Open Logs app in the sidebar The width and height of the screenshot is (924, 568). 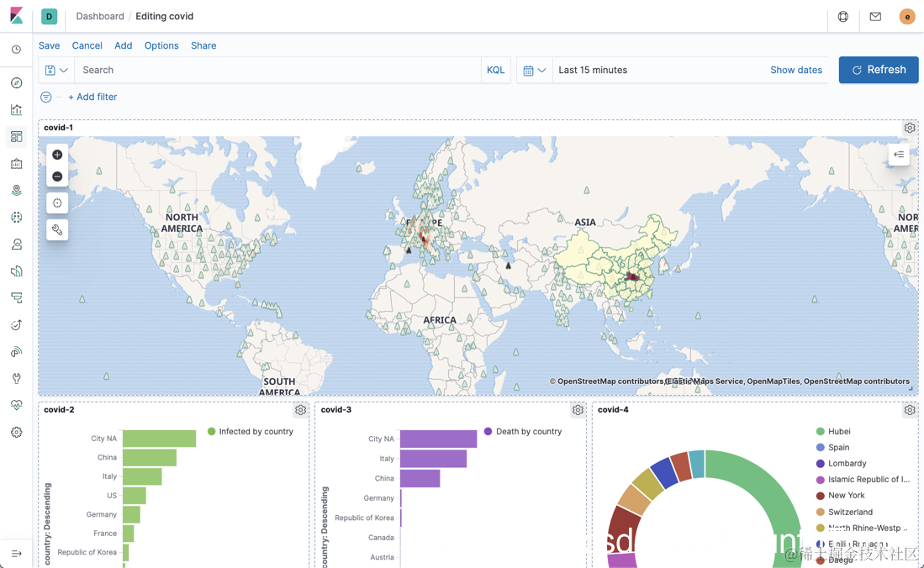[17, 271]
